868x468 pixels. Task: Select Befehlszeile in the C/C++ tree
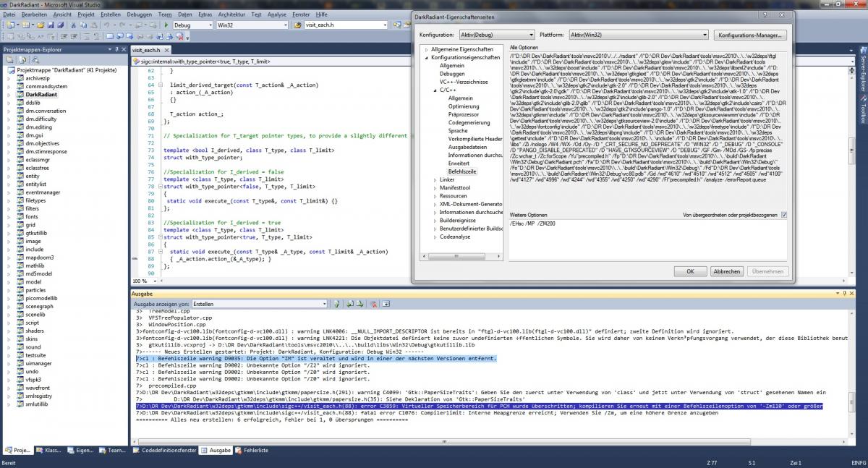click(x=463, y=171)
